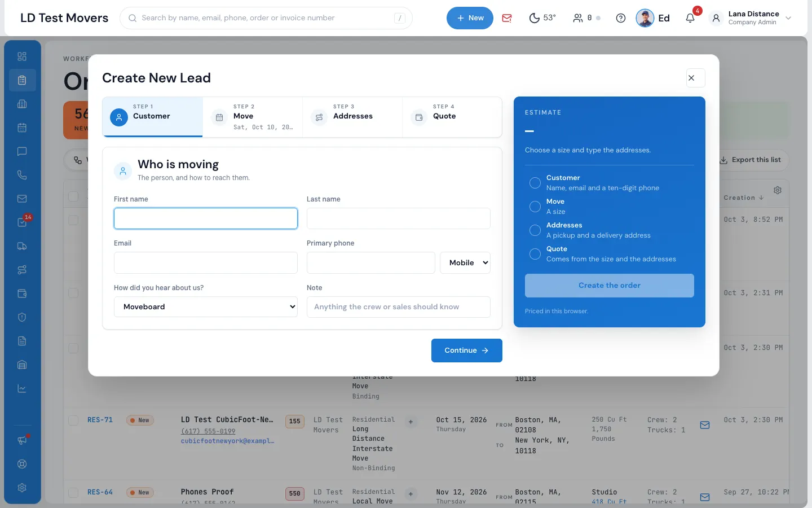
Task: Open notifications bell with 4 badge
Action: [690, 18]
